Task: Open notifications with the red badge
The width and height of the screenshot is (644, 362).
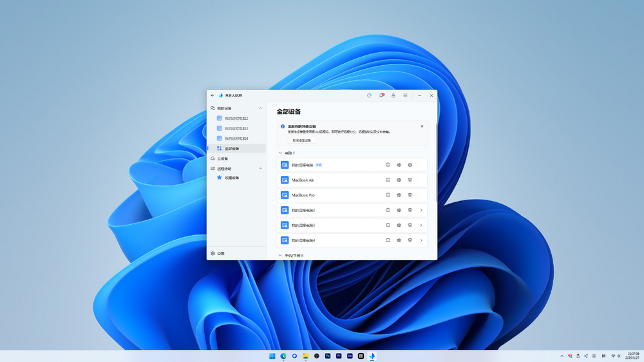Action: (x=381, y=95)
